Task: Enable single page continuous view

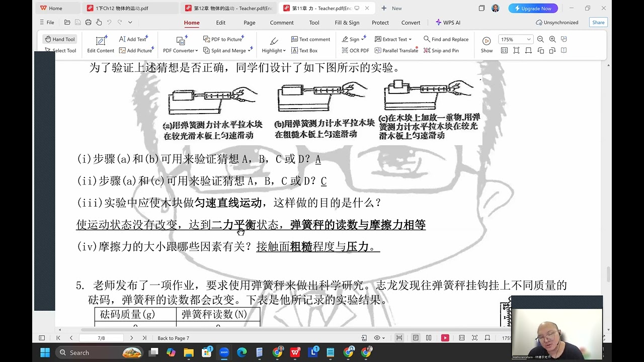Action: coord(416,338)
